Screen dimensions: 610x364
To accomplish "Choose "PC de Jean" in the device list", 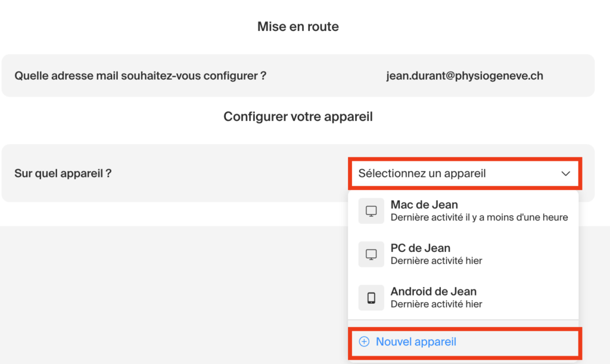I will (421, 248).
